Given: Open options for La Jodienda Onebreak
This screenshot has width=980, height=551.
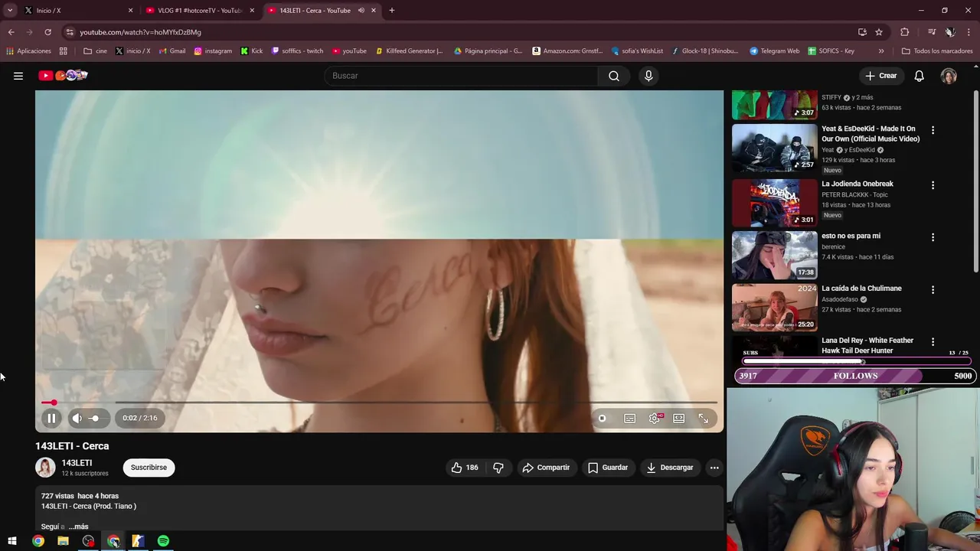Looking at the screenshot, I should coord(933,185).
